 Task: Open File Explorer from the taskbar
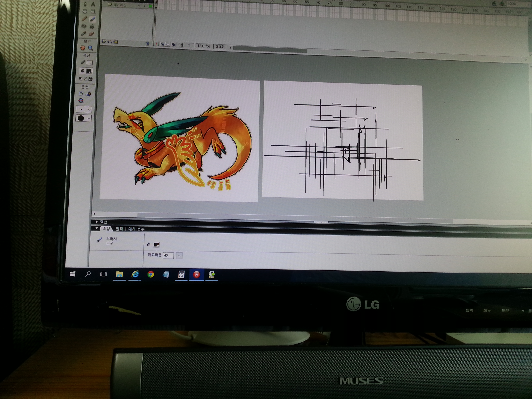pos(119,274)
